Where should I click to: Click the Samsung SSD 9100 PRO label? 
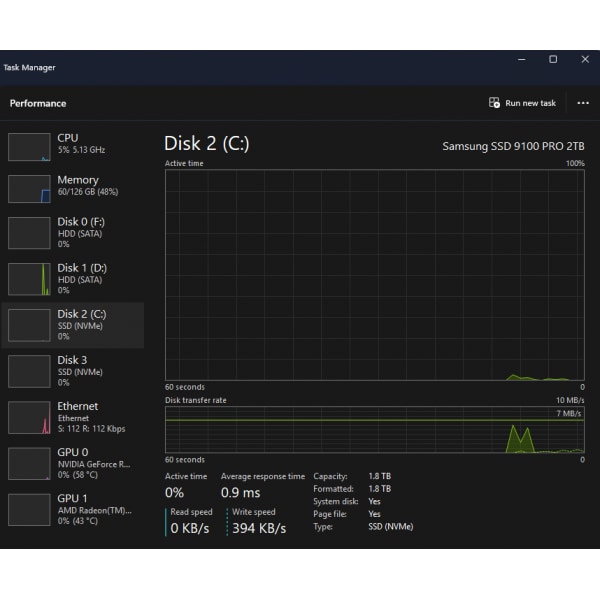click(513, 146)
